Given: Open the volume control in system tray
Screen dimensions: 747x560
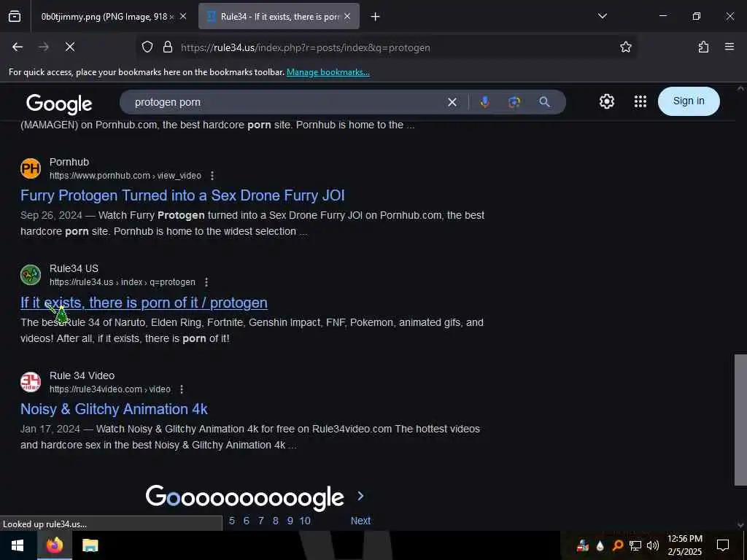Looking at the screenshot, I should click(x=653, y=545).
